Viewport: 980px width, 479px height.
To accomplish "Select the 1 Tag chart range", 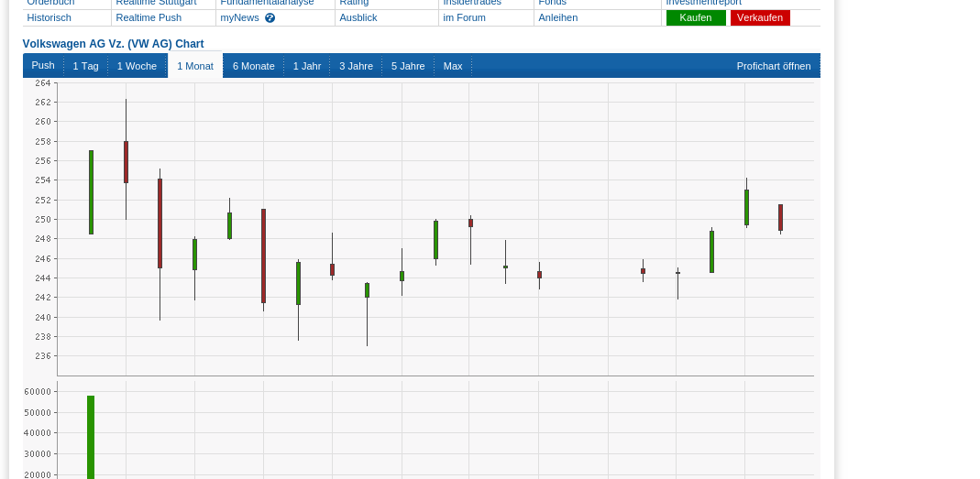I will pos(85,66).
